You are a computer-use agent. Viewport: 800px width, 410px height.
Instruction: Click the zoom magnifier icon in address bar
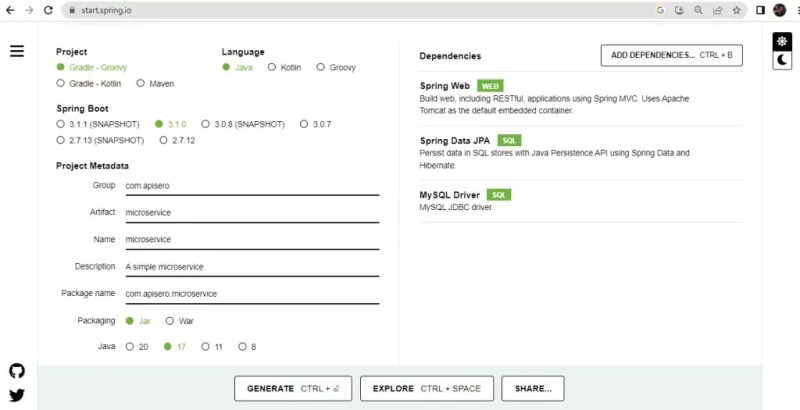tap(698, 10)
